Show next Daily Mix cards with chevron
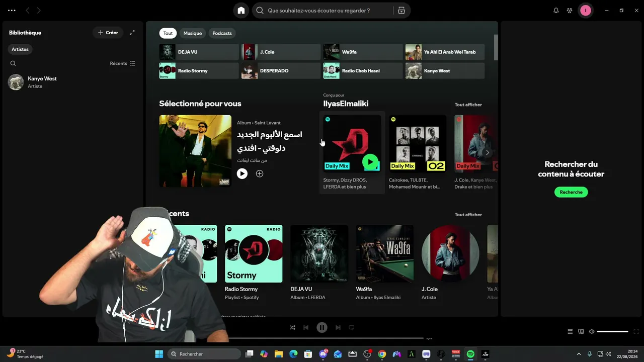This screenshot has height=362, width=644. [x=487, y=152]
